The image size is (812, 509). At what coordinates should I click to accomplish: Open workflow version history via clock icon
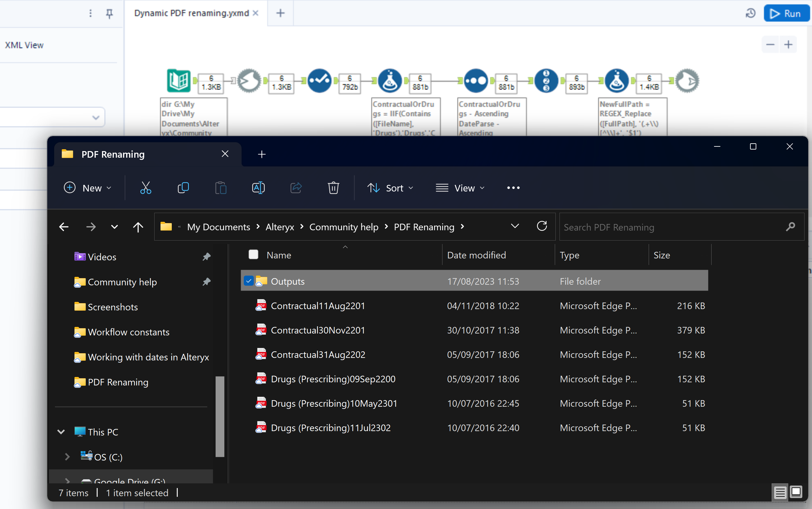click(751, 13)
